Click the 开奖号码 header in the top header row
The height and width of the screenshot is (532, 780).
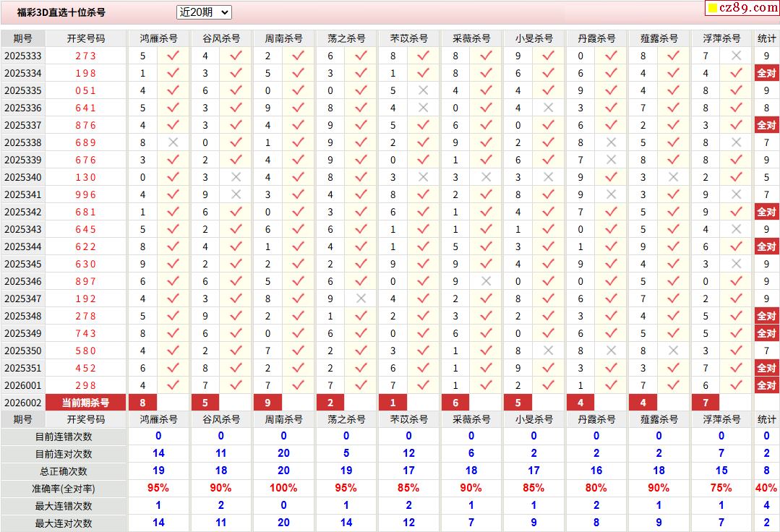[86, 39]
